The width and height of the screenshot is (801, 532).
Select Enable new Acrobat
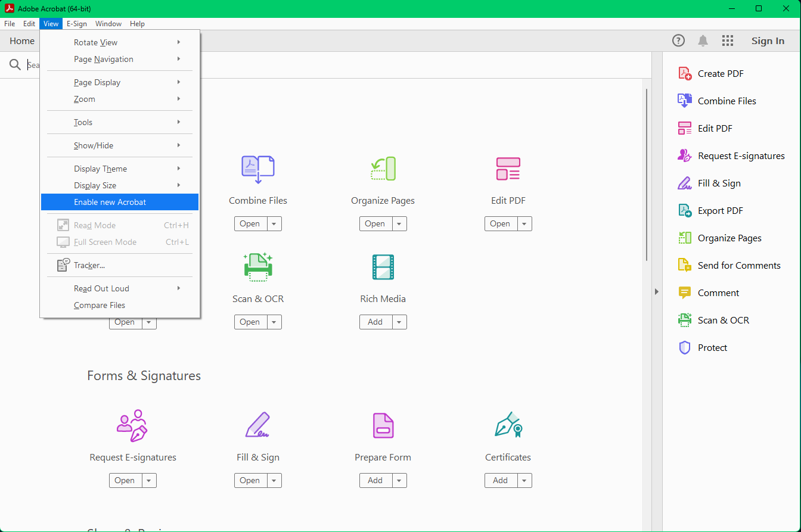pos(120,202)
